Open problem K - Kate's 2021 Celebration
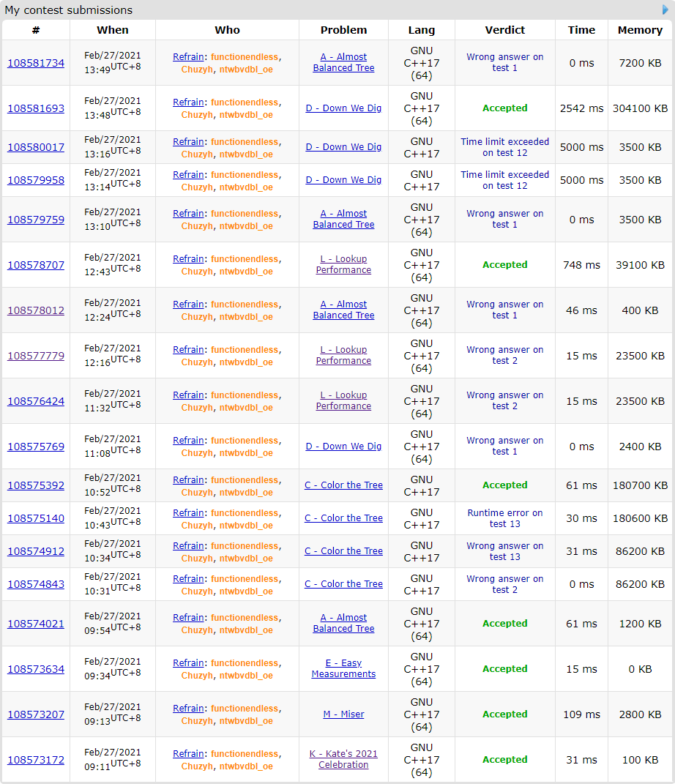Screen dimensions: 675x784 [343, 760]
